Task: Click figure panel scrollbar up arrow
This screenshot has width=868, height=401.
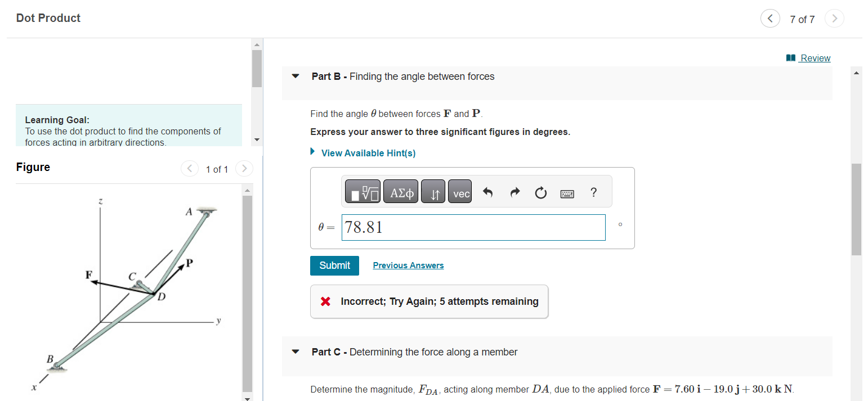Action: click(x=247, y=190)
